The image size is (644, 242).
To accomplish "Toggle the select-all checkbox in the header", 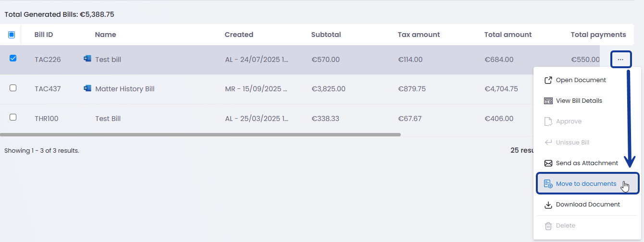I will (x=12, y=35).
